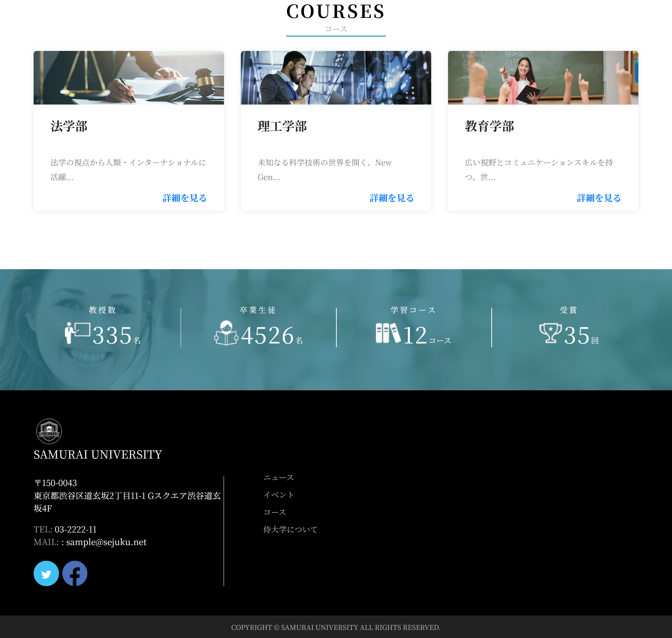This screenshot has height=638, width=672.
Task: Navigate to ニュース in the footer
Action: [279, 477]
